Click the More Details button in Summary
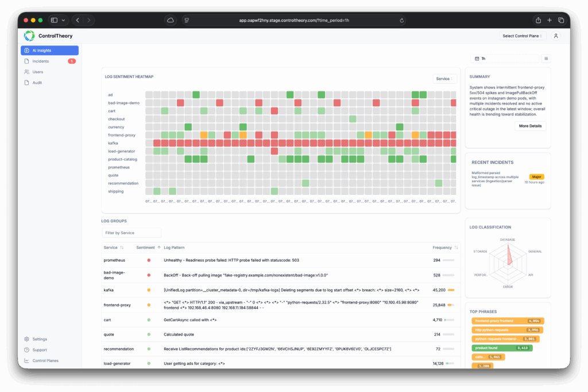This screenshot has width=588, height=392. click(x=529, y=126)
